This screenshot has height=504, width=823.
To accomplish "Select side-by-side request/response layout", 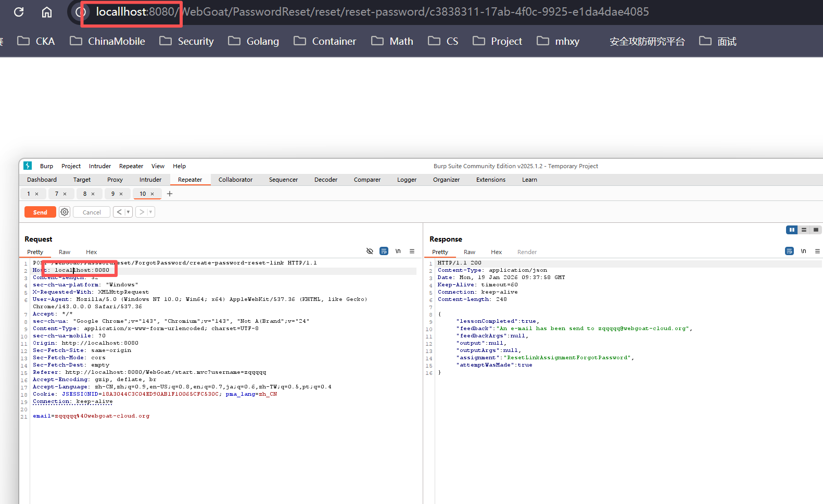I will pos(791,230).
